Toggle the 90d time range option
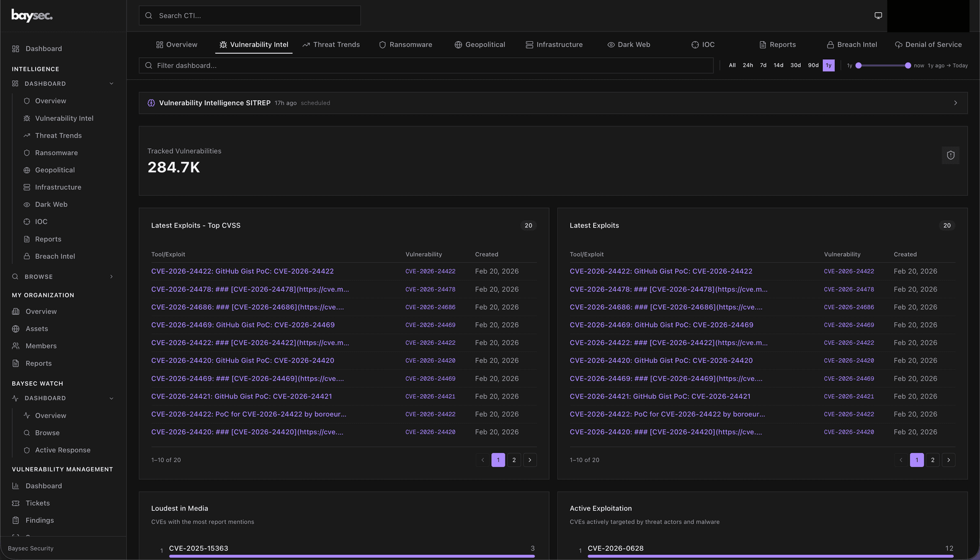The height and width of the screenshot is (560, 980). coord(813,65)
